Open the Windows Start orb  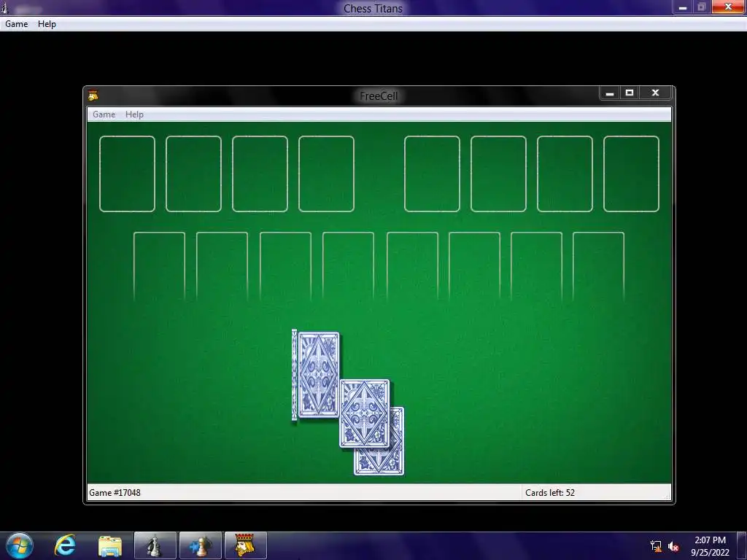tap(20, 545)
